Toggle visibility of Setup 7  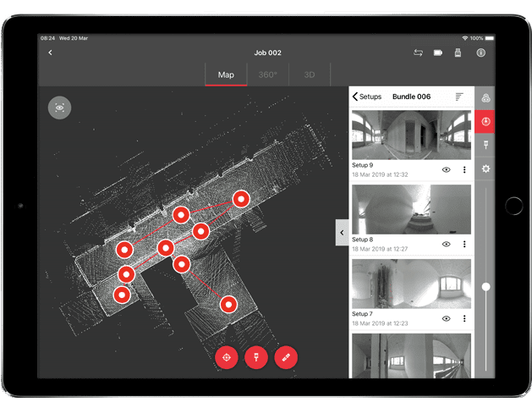[447, 318]
